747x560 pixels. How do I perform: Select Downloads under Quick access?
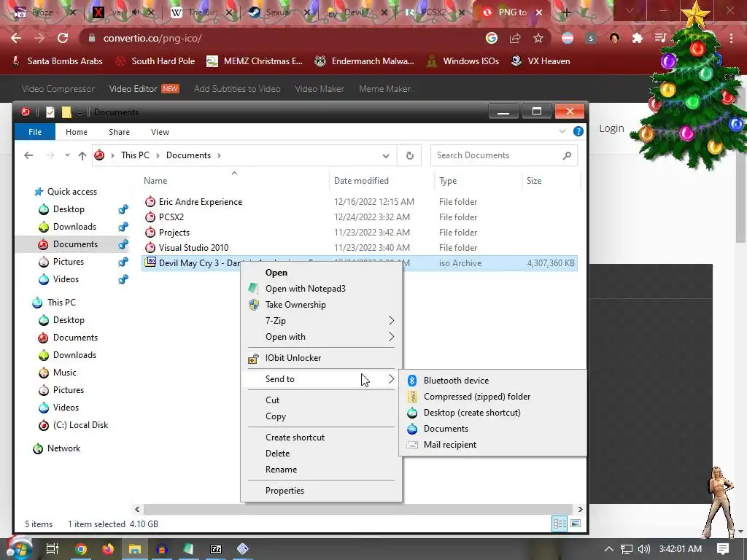(74, 227)
